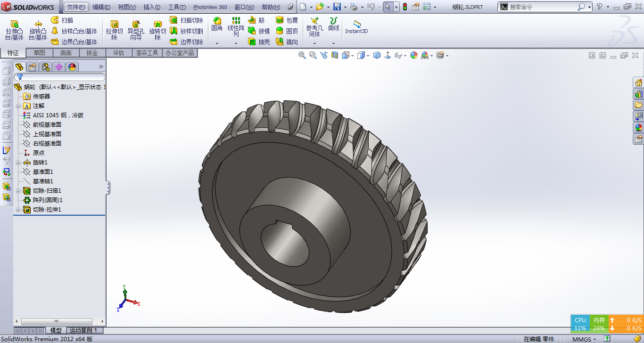Select AISI 1045 钢 material entry
The height and width of the screenshot is (343, 644).
53,115
